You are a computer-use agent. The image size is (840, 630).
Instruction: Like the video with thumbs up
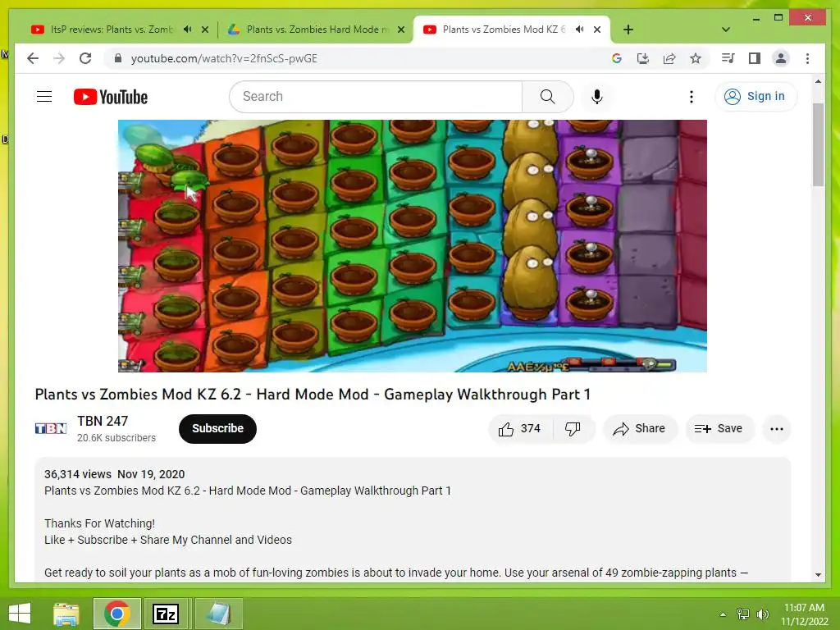519,428
